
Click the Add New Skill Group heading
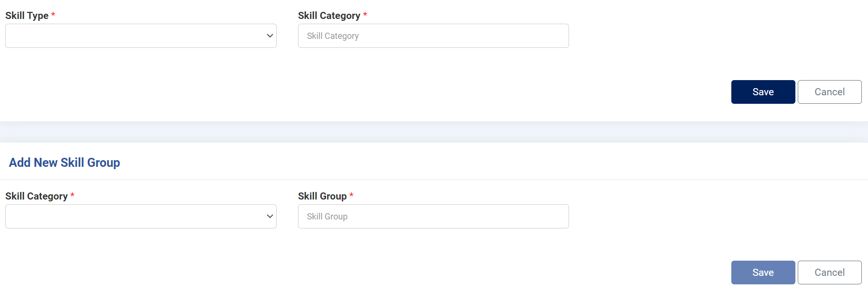pos(65,163)
